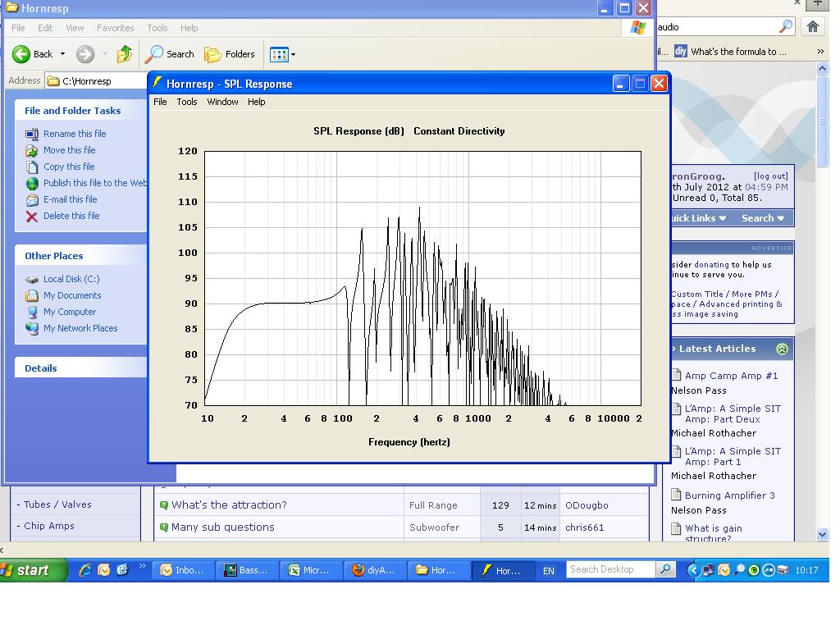Viewport: 840px width, 630px height.
Task: Switch to the Bass... taskbar button
Action: coord(248,571)
